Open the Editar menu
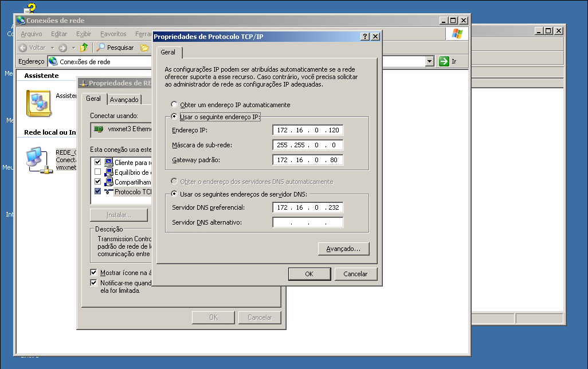This screenshot has height=369, width=588. click(59, 34)
